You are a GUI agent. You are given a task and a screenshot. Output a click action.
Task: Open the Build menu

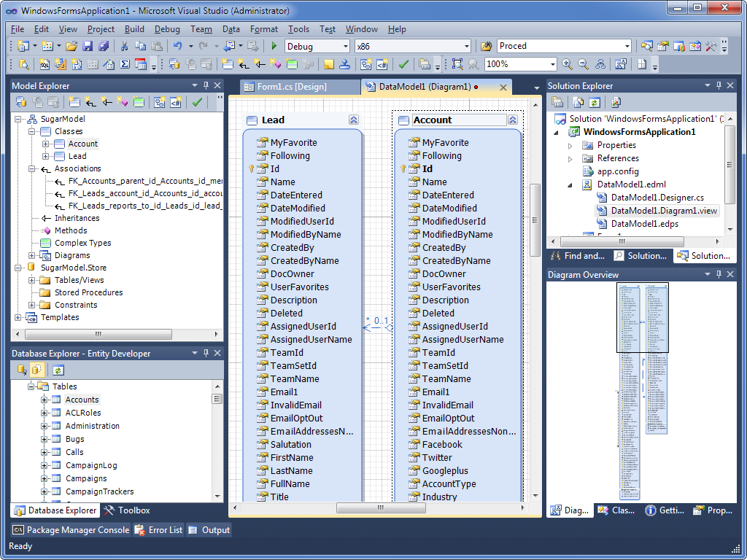point(134,29)
